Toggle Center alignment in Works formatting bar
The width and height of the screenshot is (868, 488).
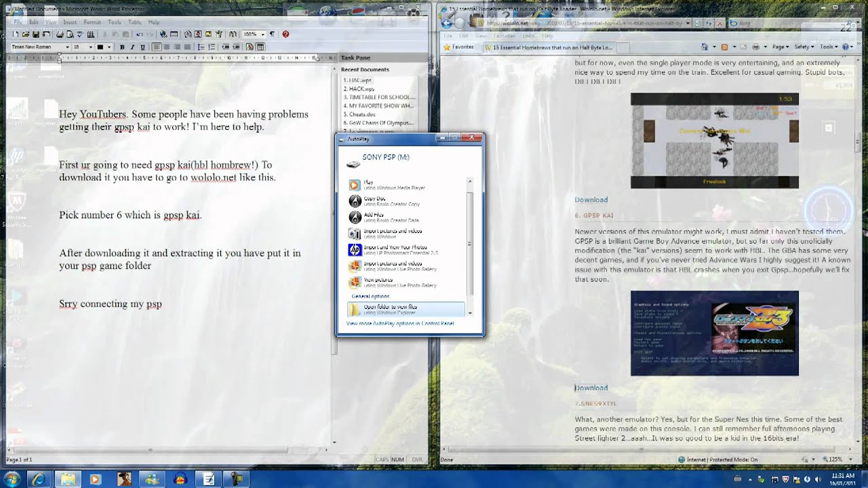tap(167, 47)
